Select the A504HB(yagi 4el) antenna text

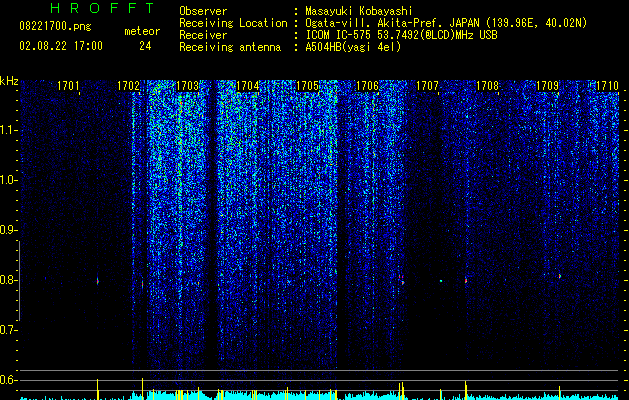[353, 47]
